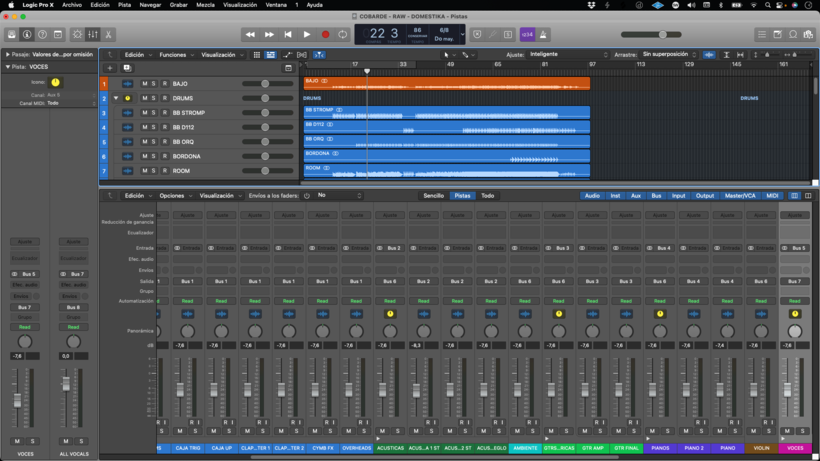
Task: Click the Output channel filter button
Action: (704, 195)
